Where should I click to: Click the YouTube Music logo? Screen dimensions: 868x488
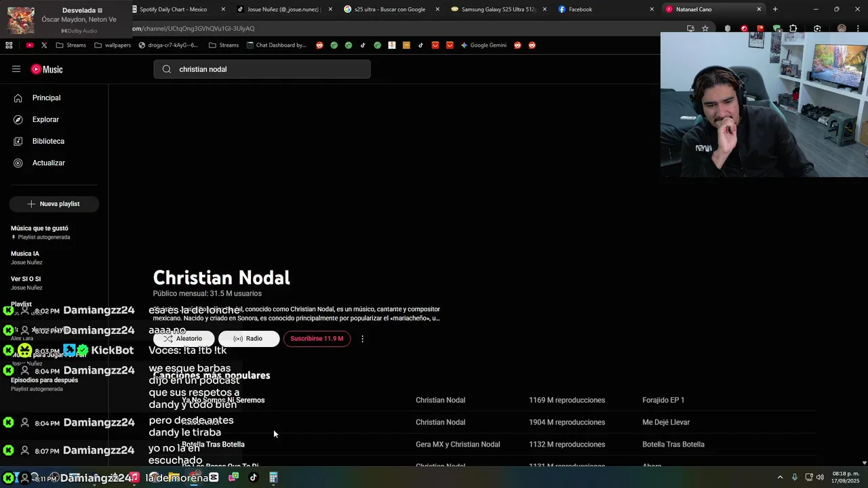(47, 69)
